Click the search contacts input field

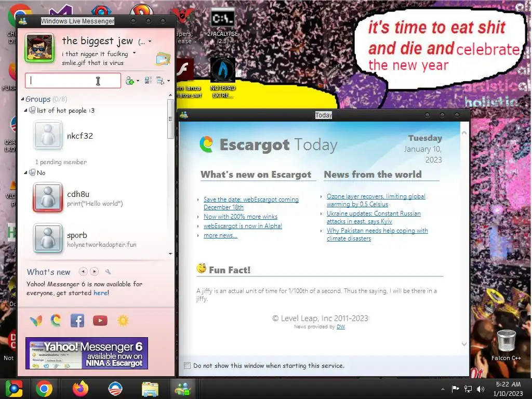tap(73, 81)
